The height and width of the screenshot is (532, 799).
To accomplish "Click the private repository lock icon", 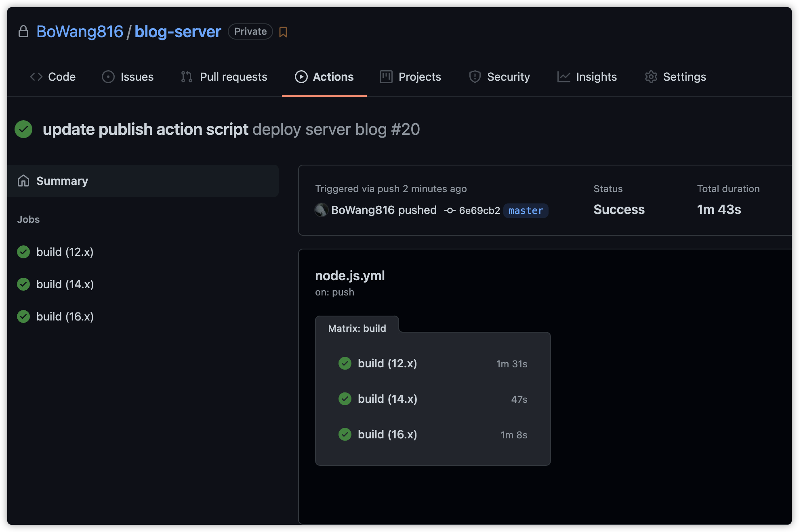I will pyautogui.click(x=23, y=31).
